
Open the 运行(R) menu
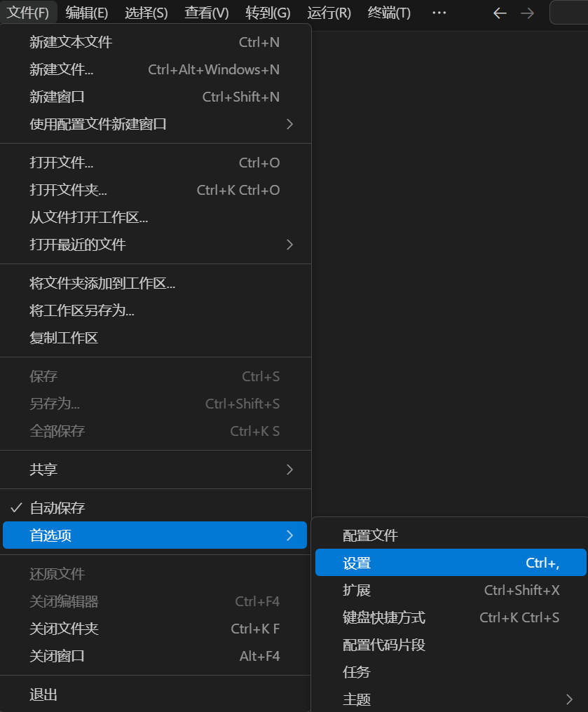tap(329, 13)
